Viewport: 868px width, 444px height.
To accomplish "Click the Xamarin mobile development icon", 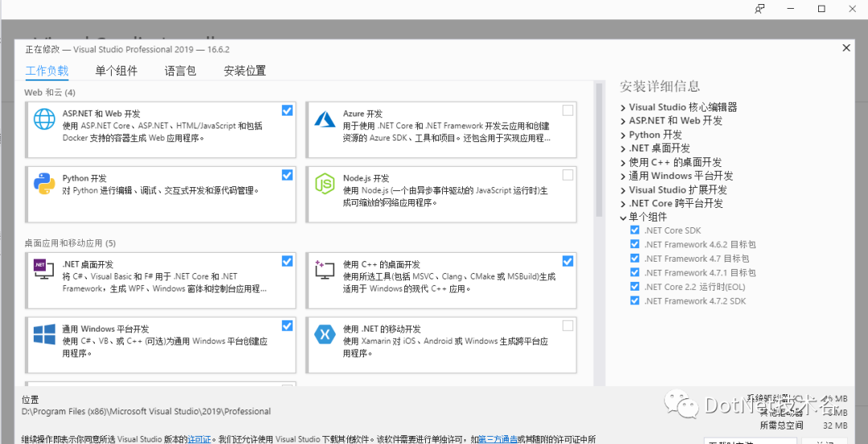I will [x=325, y=334].
